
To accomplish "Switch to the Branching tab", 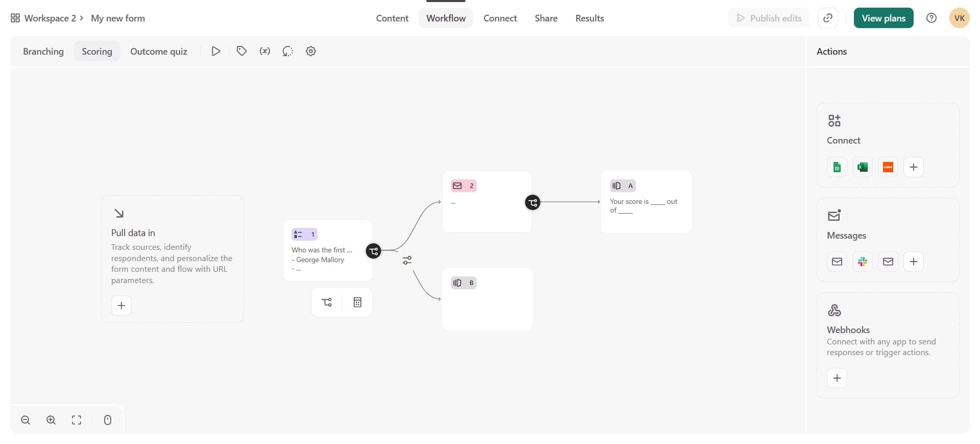I will (x=43, y=52).
